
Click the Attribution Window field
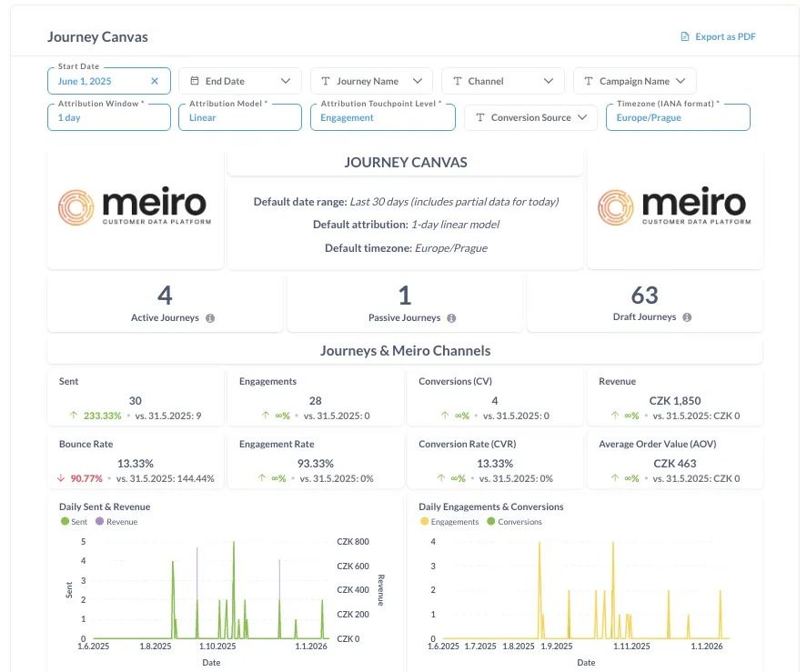point(108,117)
